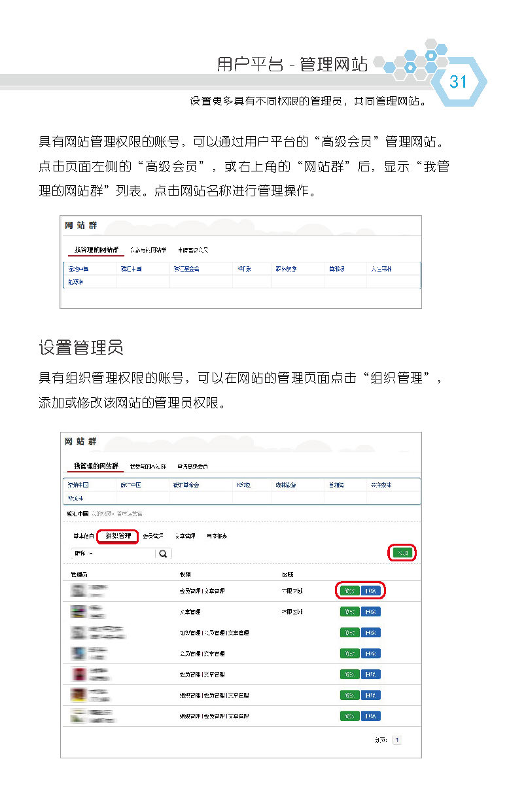The height and width of the screenshot is (812, 526).
Task: Click the 权限 column header
Action: point(185,574)
